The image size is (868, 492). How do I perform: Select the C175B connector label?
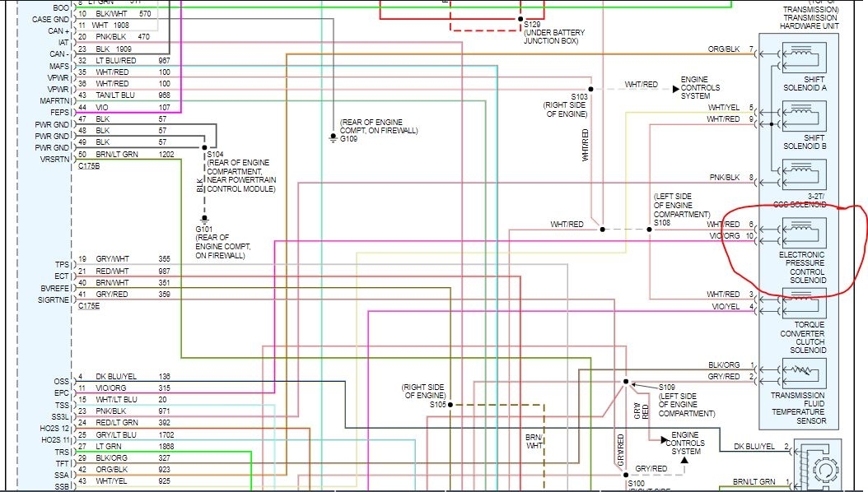(x=89, y=166)
